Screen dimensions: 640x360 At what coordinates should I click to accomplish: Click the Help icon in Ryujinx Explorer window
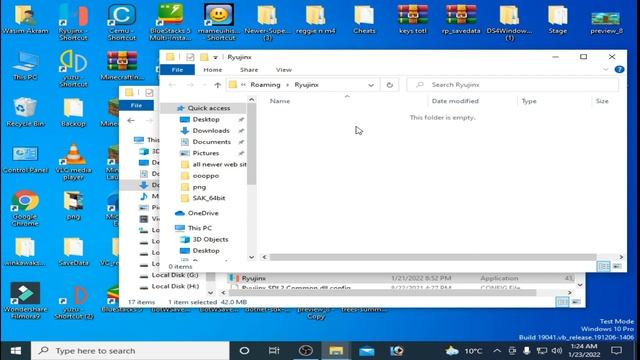pyautogui.click(x=619, y=69)
